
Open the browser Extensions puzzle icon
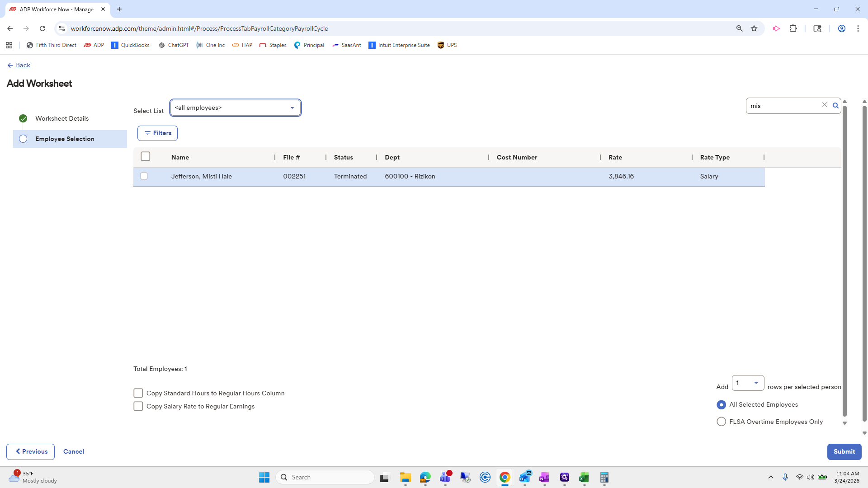click(x=793, y=28)
